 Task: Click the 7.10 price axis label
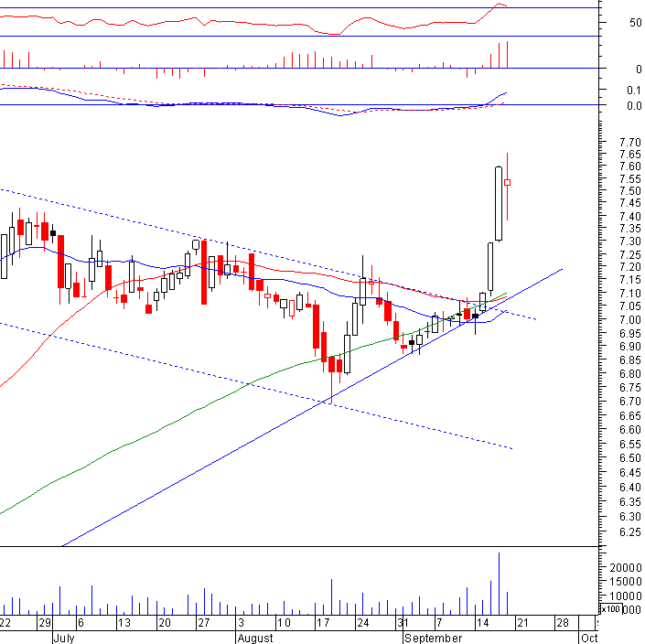(x=629, y=294)
